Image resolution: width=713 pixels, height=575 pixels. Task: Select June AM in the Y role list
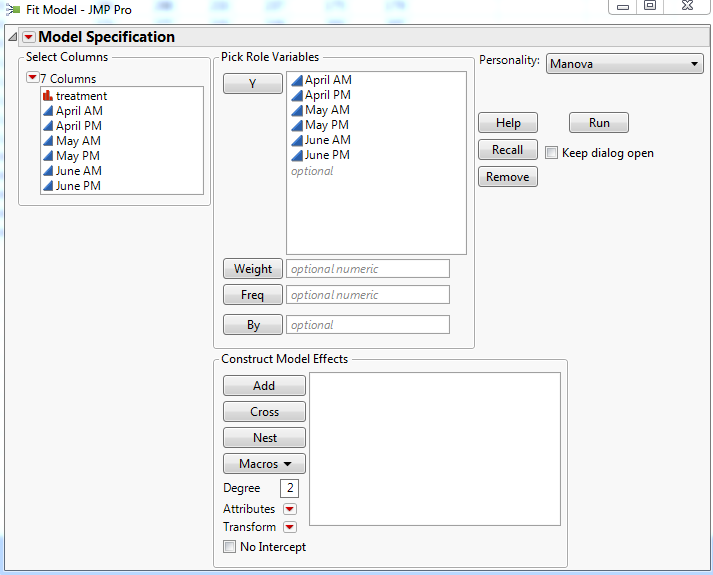[x=328, y=140]
